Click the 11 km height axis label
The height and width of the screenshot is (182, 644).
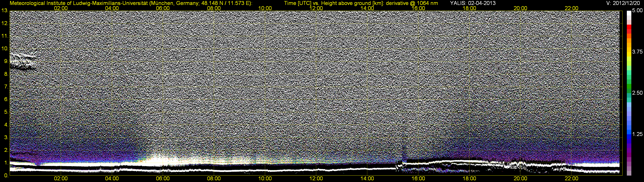click(5, 36)
